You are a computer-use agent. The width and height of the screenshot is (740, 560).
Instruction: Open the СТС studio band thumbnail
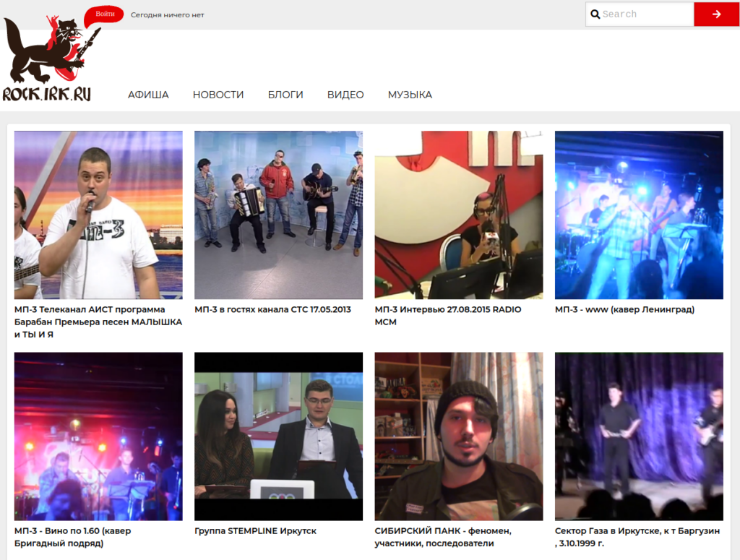pos(278,215)
